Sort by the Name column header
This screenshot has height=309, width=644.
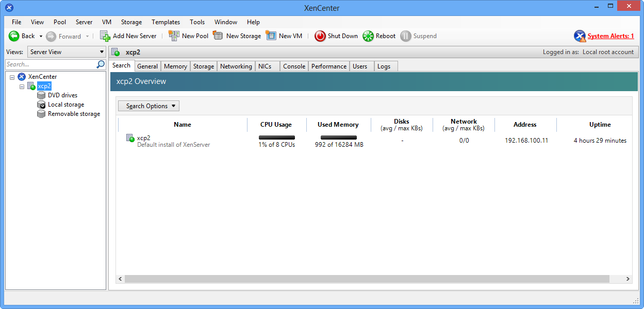[x=183, y=125]
